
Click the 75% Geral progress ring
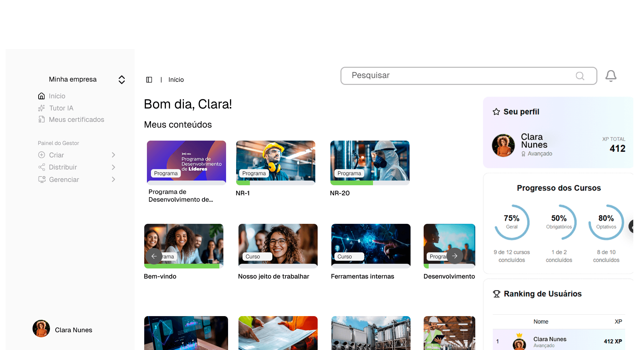(512, 222)
